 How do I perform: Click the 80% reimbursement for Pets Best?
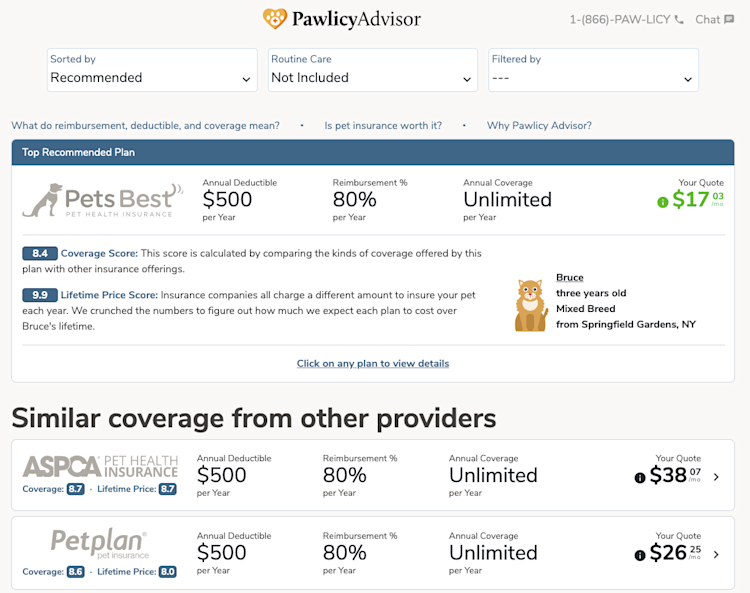(x=354, y=199)
